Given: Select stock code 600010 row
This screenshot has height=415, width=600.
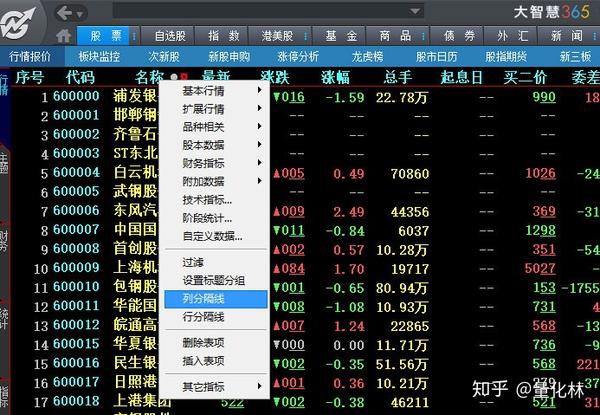Looking at the screenshot, I should pyautogui.click(x=76, y=287).
